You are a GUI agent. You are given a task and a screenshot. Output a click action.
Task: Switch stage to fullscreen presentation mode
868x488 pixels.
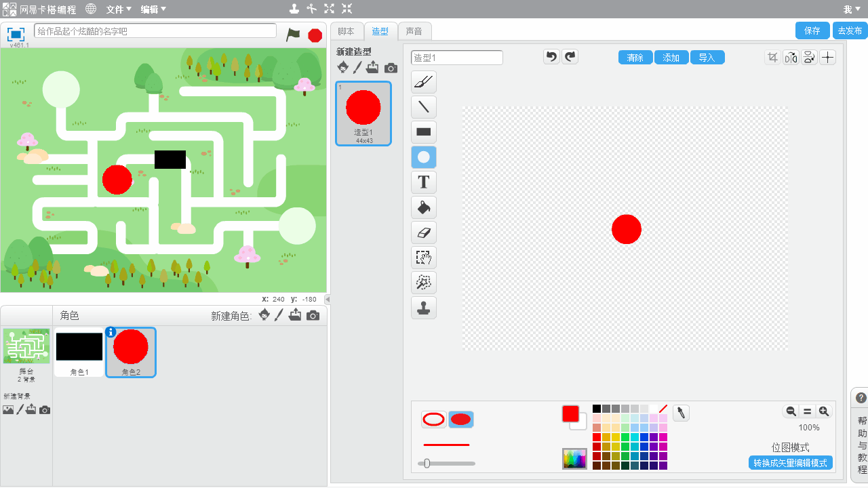coord(16,34)
